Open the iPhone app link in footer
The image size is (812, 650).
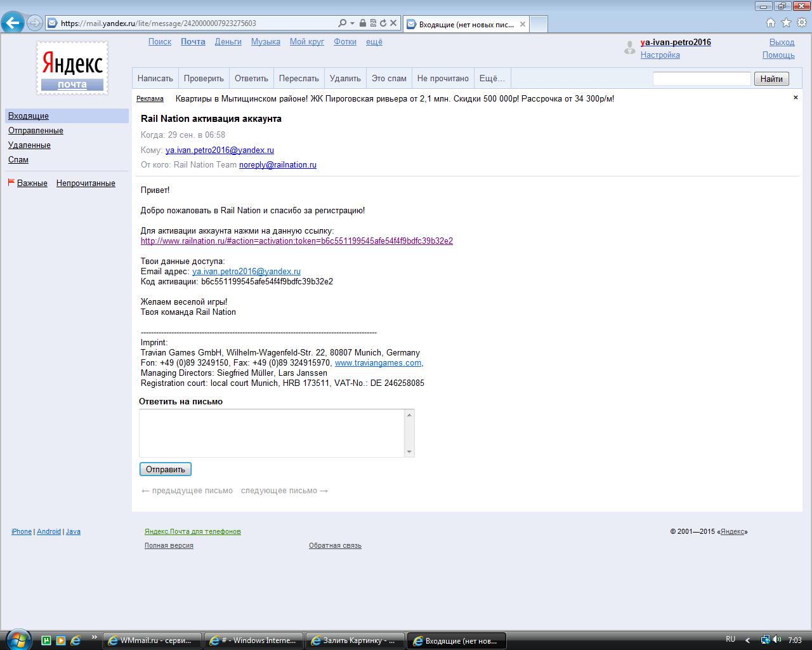tap(22, 532)
